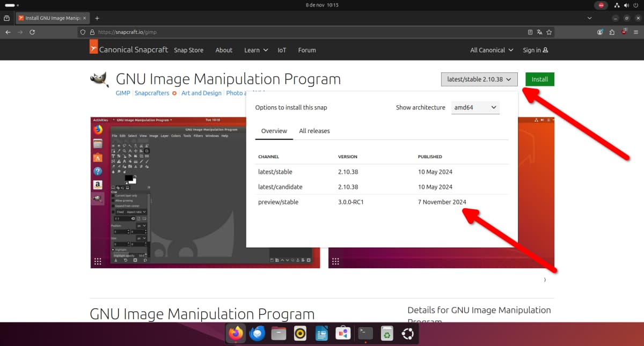Screen dimensions: 644x346
Task: Click the GIMP Wilber icon beside title
Action: [100, 79]
